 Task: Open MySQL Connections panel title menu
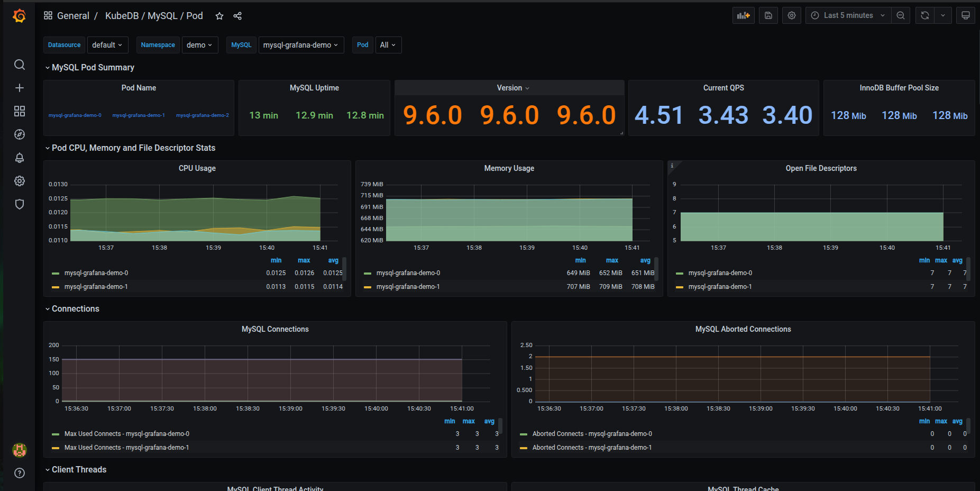click(x=275, y=329)
